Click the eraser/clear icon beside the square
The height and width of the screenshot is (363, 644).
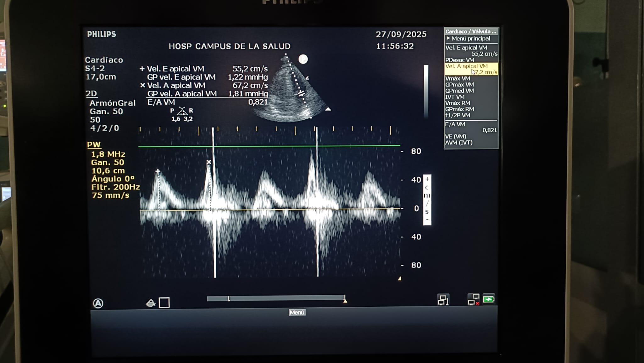pos(151,303)
